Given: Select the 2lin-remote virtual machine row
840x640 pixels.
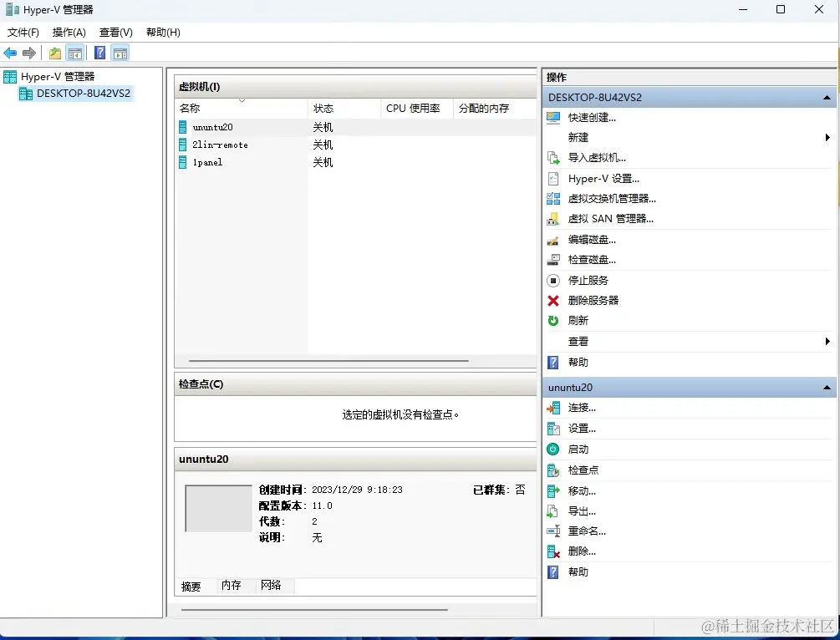Looking at the screenshot, I should click(356, 145).
